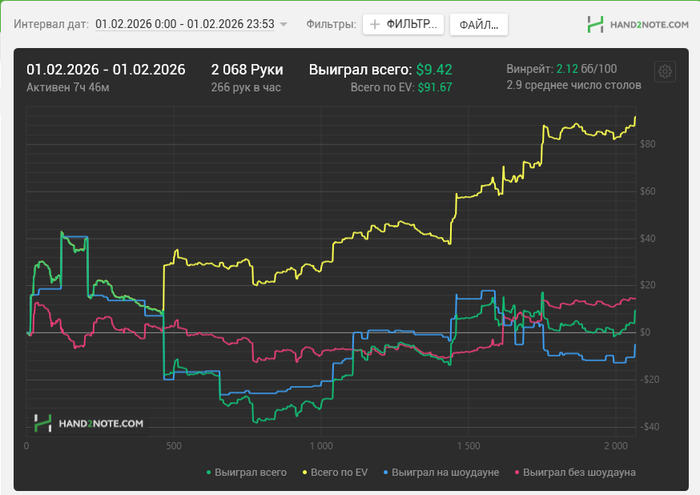This screenshot has height=495, width=700.
Task: Click the plus icon on ФИЛЬТР button
Action: pos(375,24)
